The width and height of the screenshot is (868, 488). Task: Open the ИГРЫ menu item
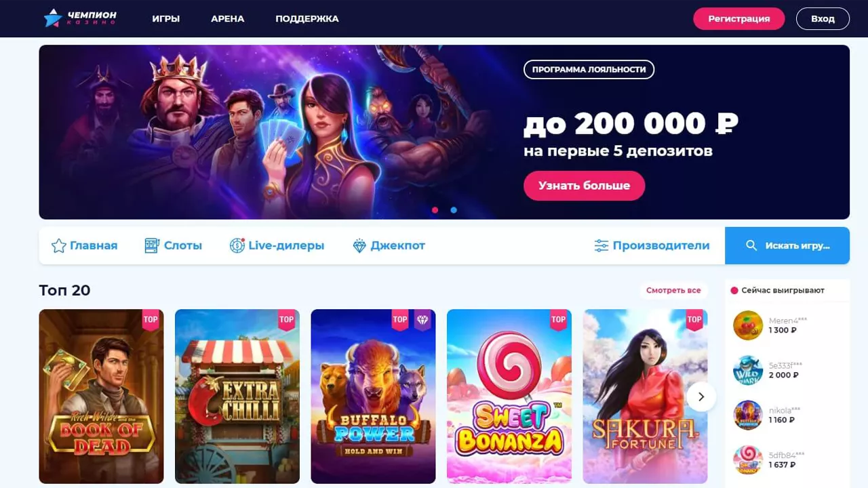(166, 19)
